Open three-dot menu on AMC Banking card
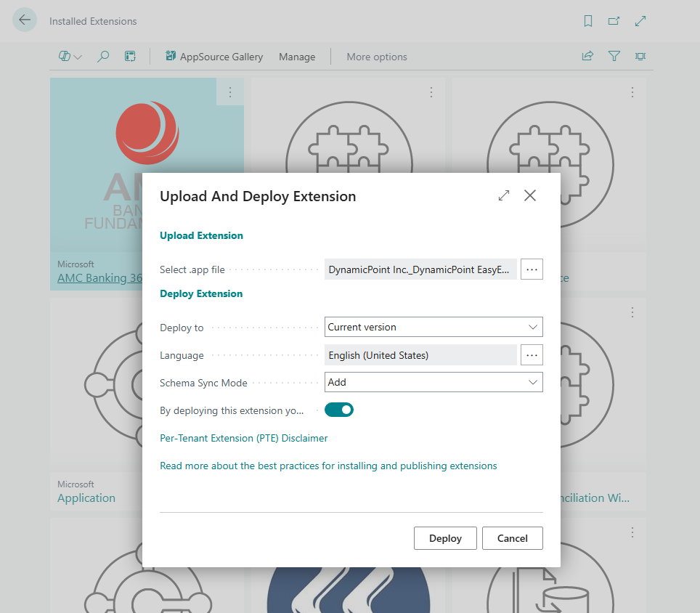700x613 pixels. [x=230, y=92]
